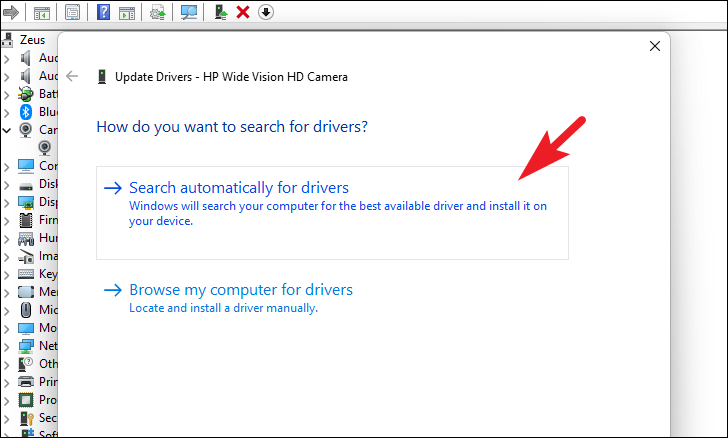This screenshot has width=728, height=438.
Task: Click Update device driver computer icon in toolbar
Action: coord(221,13)
